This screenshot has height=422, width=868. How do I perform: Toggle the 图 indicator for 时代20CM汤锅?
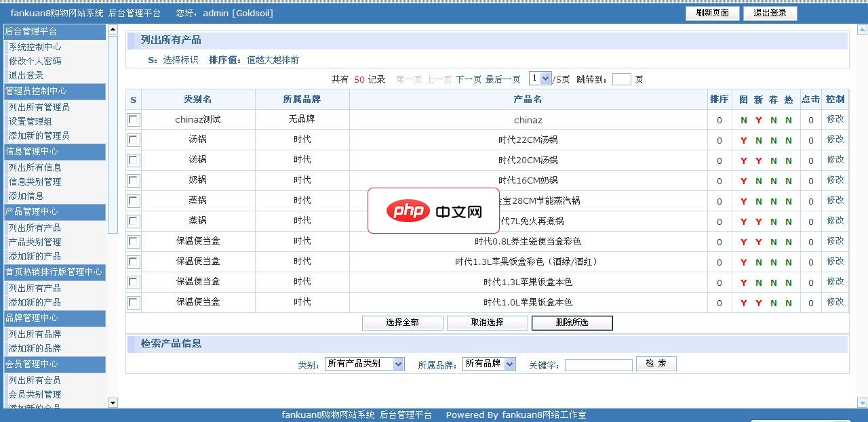(x=743, y=161)
